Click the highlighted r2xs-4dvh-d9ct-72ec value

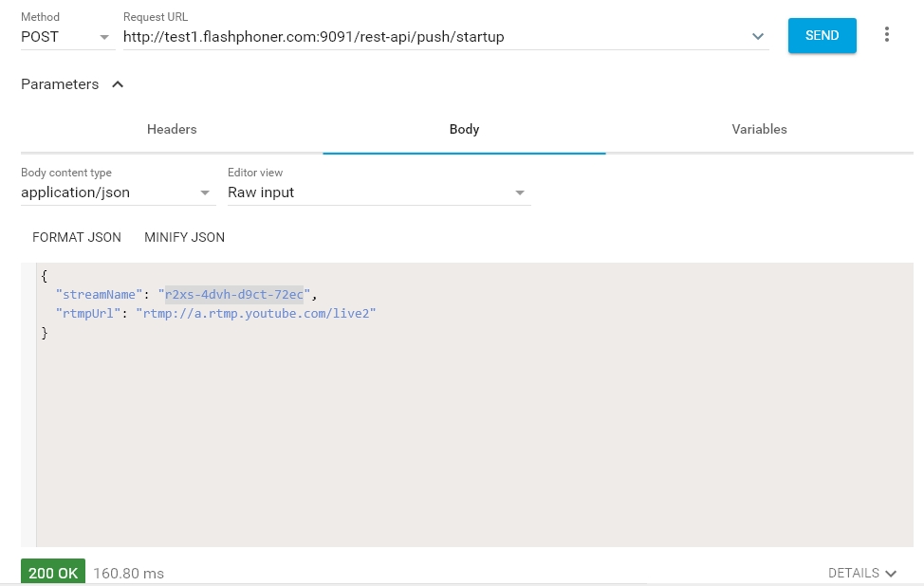234,294
